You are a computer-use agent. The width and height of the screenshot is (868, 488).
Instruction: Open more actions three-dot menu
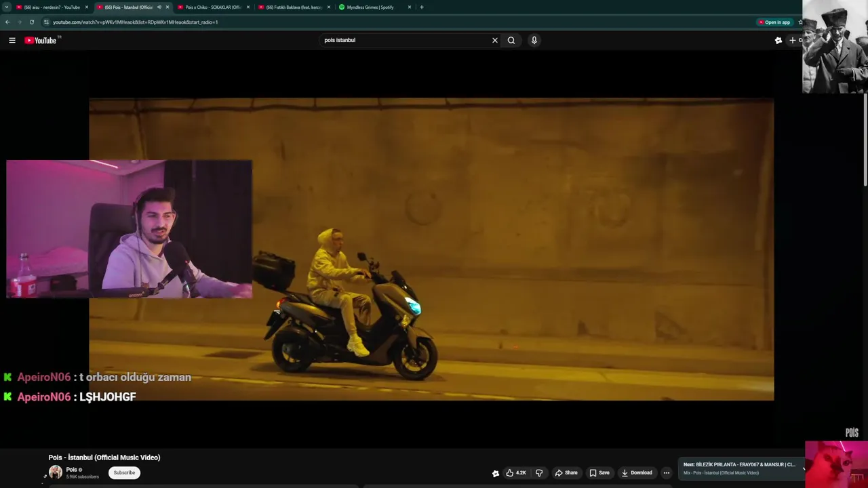point(667,472)
